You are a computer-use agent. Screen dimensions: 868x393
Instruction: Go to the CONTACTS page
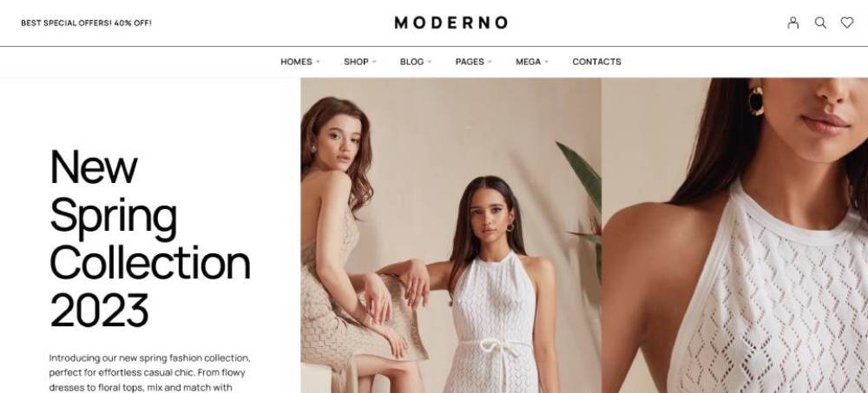pyautogui.click(x=597, y=62)
